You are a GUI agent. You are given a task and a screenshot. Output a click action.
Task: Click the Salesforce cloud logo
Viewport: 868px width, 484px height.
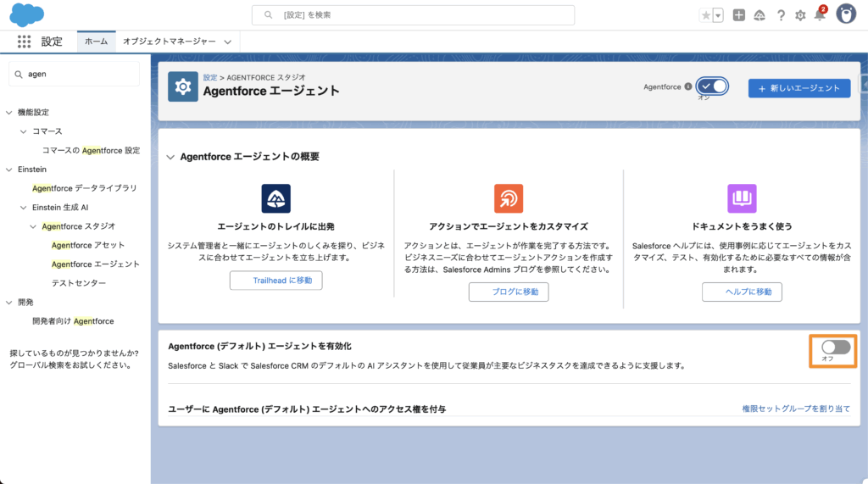[26, 15]
